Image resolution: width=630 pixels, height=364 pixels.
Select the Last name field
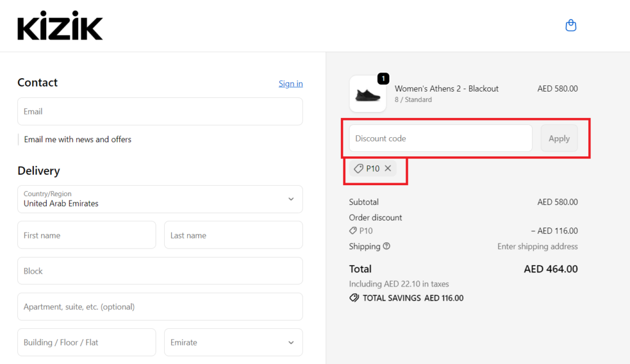tap(233, 235)
